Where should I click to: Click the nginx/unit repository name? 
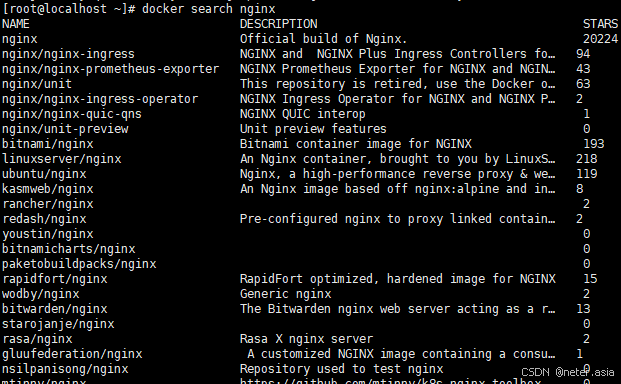point(37,84)
